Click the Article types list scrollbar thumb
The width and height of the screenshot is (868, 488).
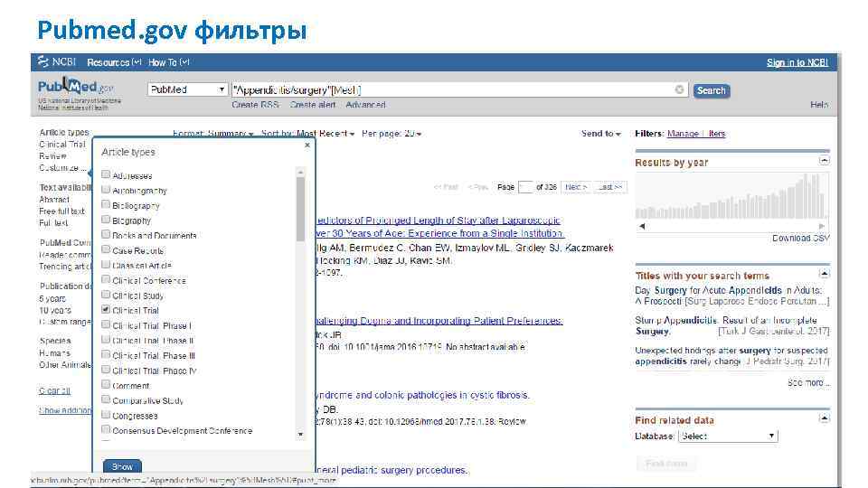[300, 209]
